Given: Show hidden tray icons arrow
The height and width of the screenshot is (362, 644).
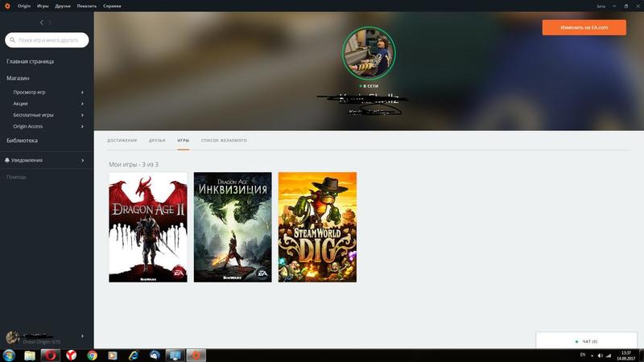Looking at the screenshot, I should [592, 356].
